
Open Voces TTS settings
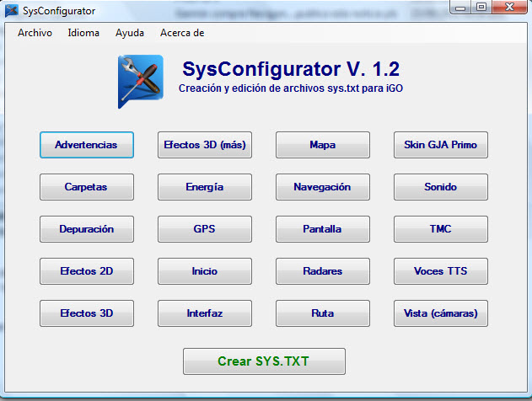(x=441, y=271)
